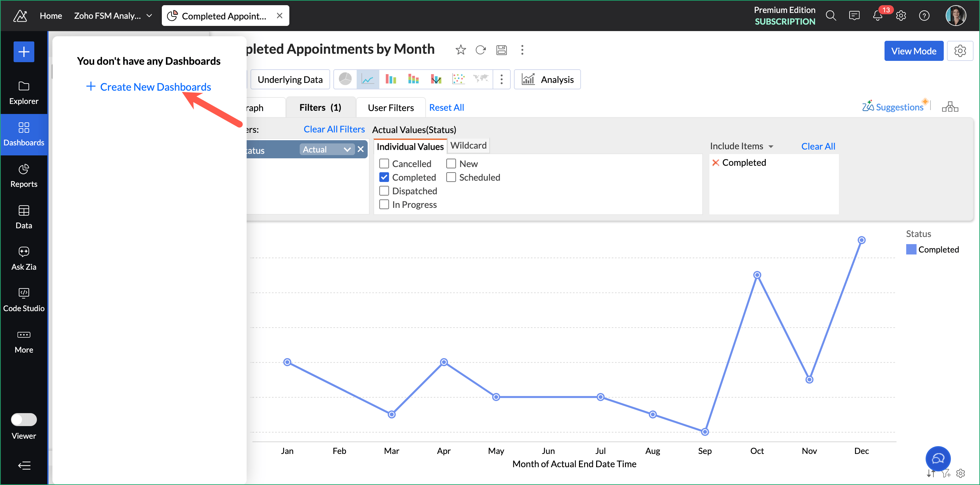Expand the Zoho FSM Analytics workspace dropdown
Image resolution: width=980 pixels, height=485 pixels.
(x=150, y=16)
